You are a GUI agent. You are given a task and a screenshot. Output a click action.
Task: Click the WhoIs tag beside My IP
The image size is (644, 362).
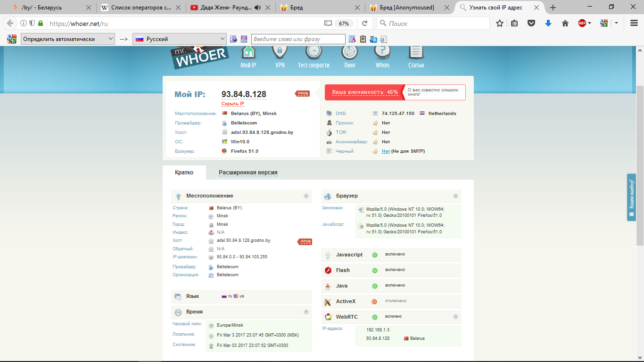click(302, 93)
